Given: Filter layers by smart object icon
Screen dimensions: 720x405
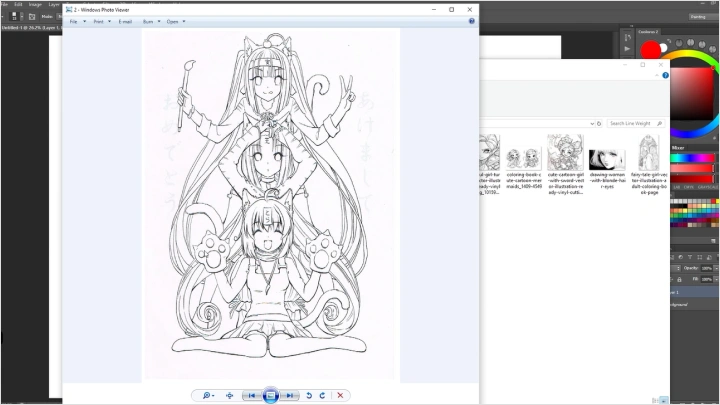Looking at the screenshot, I should 709,257.
